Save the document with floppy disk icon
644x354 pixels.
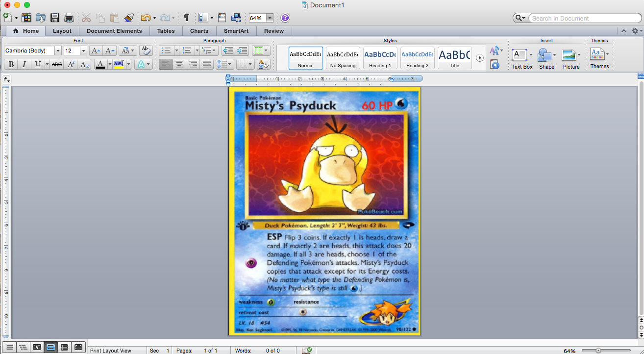coord(54,18)
